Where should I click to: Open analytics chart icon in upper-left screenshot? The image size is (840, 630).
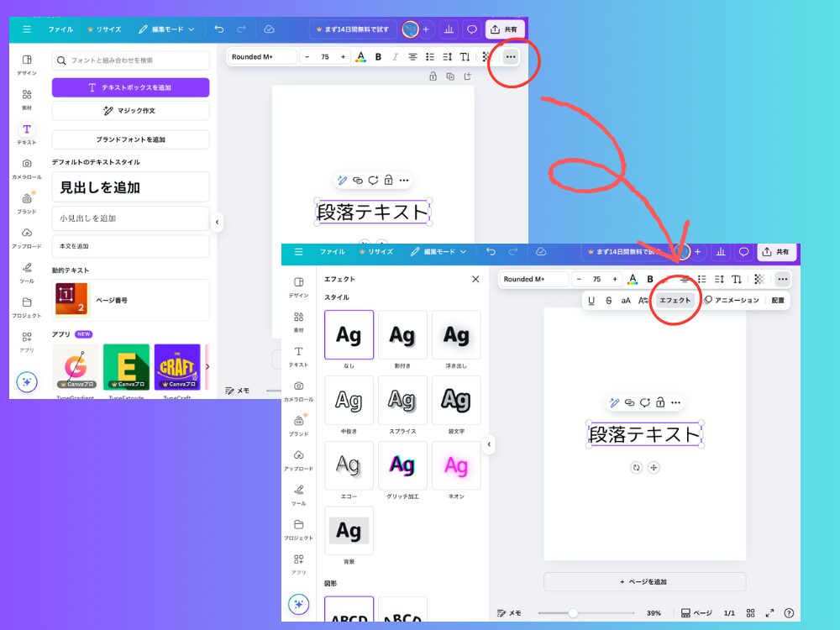pos(449,29)
